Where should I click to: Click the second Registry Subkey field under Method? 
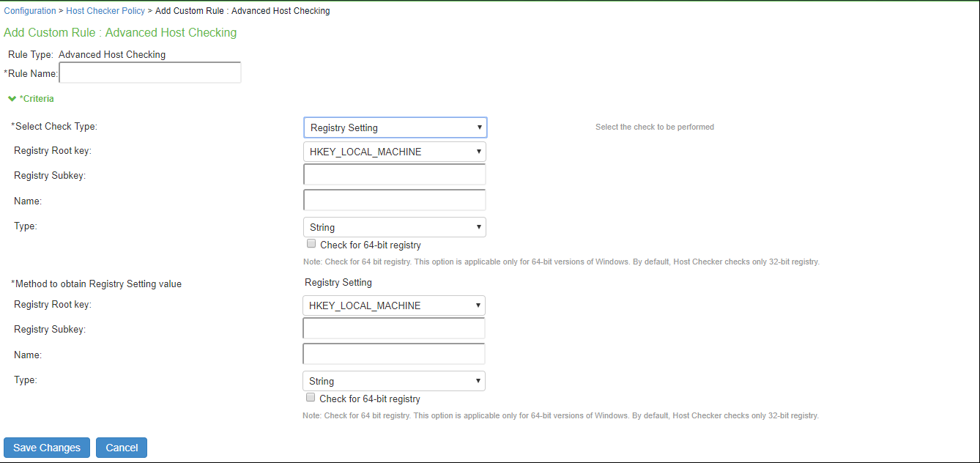tap(394, 328)
